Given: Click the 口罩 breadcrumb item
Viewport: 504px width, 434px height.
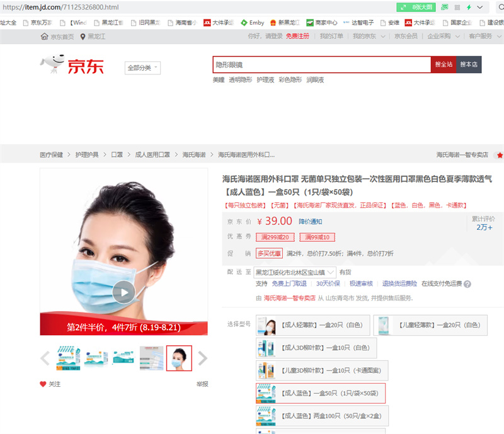Looking at the screenshot, I should (117, 154).
